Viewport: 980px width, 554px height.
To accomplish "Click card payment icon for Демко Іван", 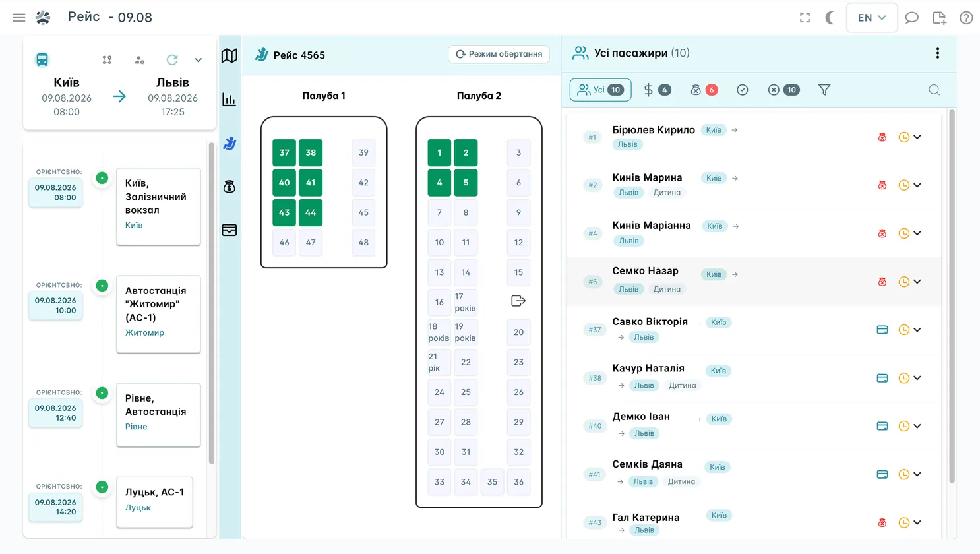I will (882, 426).
